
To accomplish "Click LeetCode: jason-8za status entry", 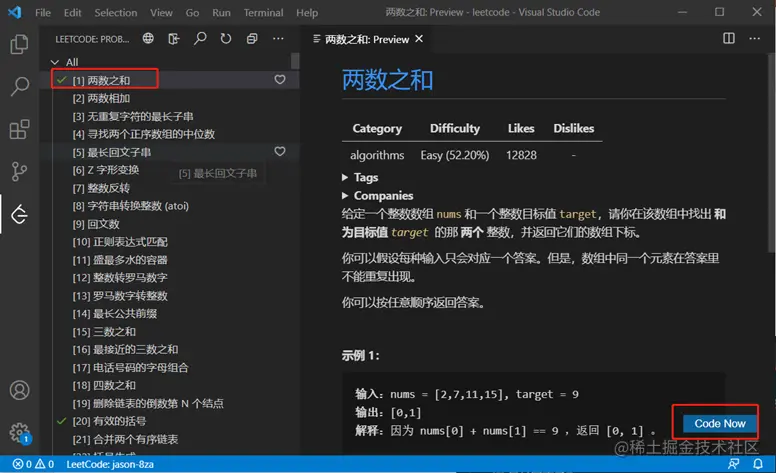I will point(110,464).
